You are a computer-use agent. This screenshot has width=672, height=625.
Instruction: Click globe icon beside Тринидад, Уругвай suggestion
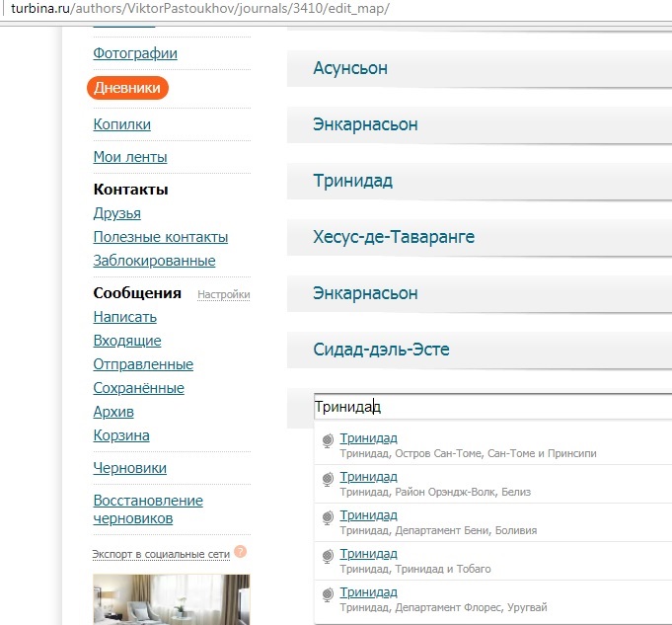328,594
